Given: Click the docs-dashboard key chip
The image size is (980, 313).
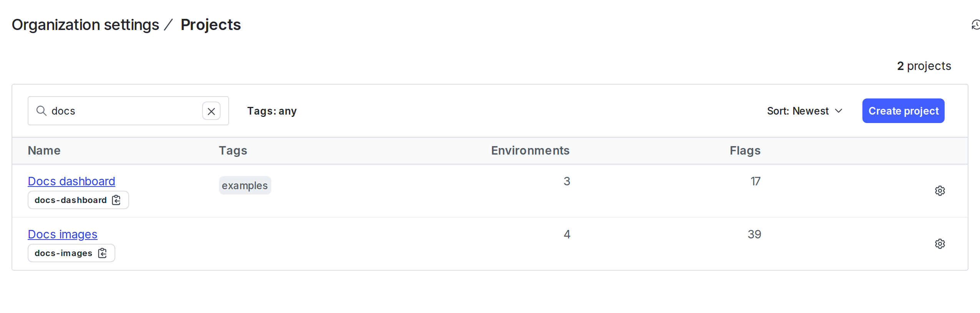Looking at the screenshot, I should click(x=71, y=200).
